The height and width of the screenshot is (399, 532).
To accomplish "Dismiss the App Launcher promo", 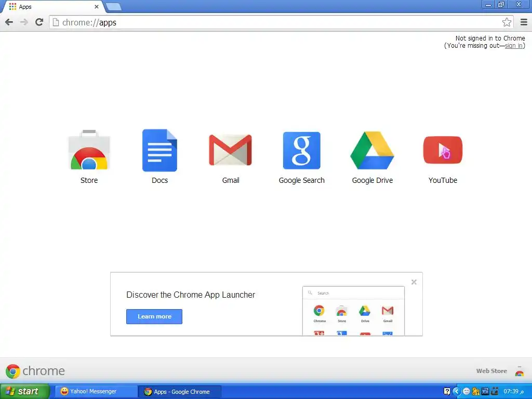I will pyautogui.click(x=414, y=282).
